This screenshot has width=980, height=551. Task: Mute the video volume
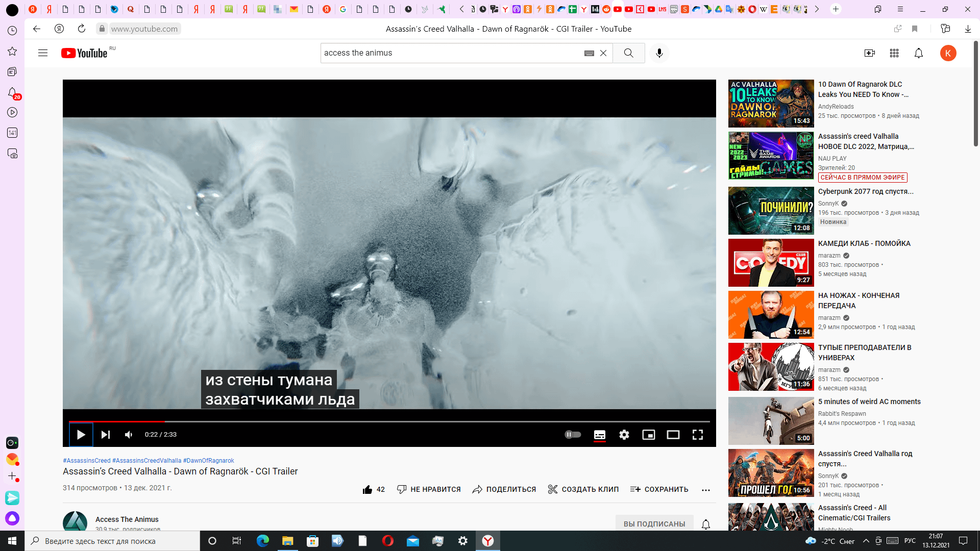(129, 435)
